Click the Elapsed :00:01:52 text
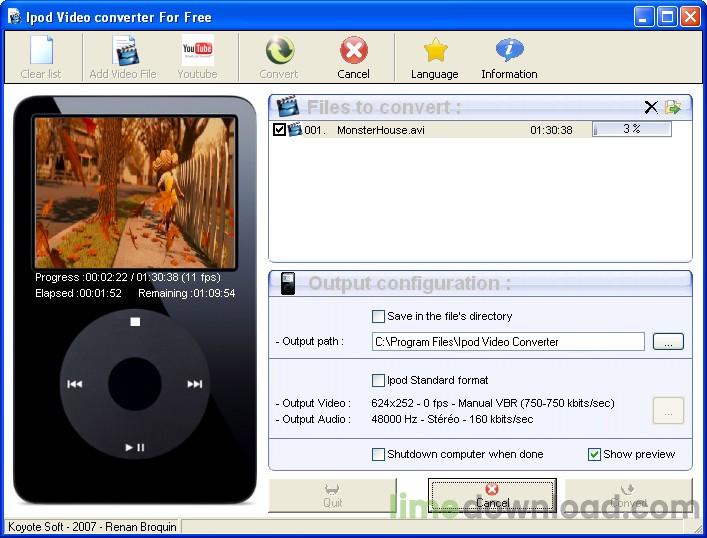Screen dimensions: 707x538 78,293
